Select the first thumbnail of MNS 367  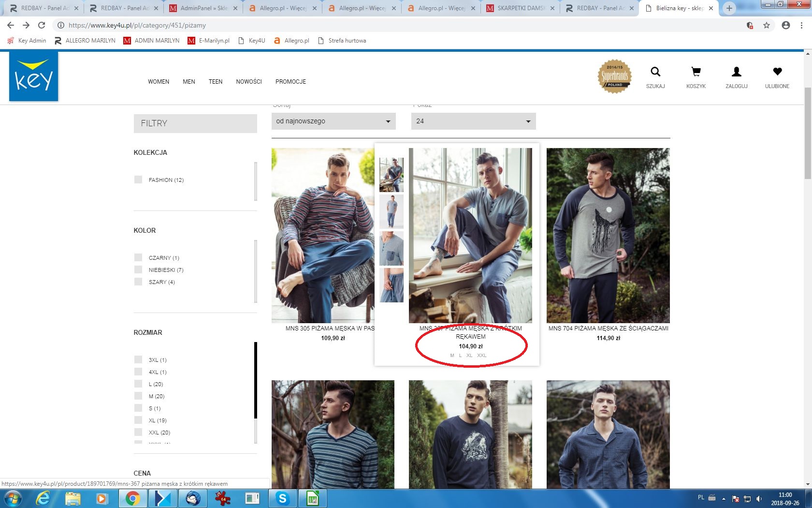tap(391, 175)
